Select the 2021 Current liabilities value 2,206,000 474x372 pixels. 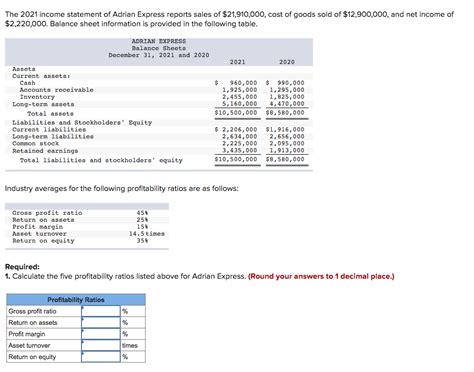coord(240,129)
